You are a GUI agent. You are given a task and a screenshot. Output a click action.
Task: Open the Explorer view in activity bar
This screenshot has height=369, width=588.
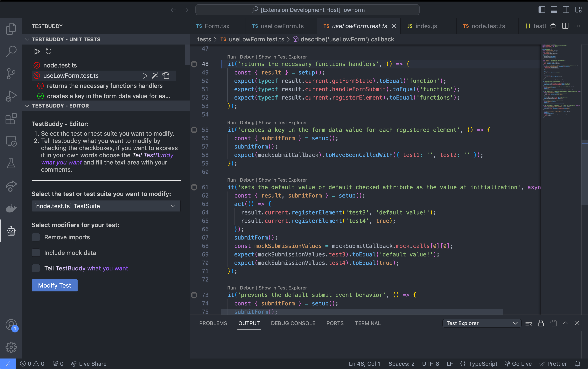11,29
